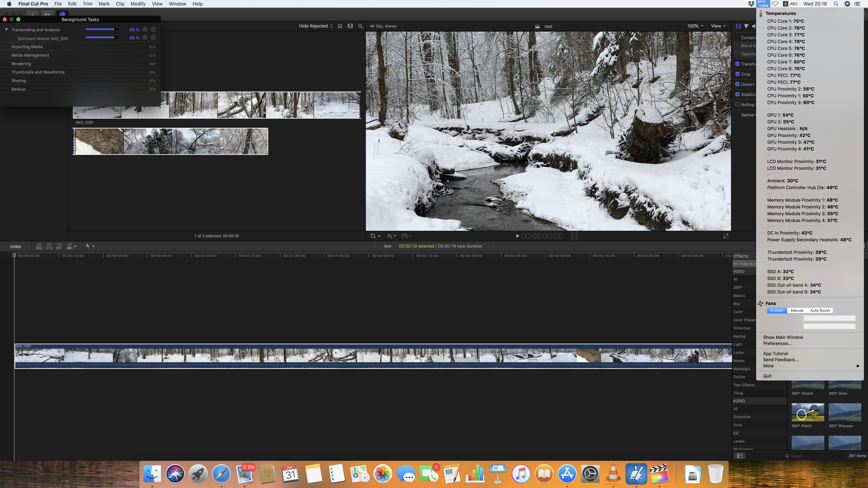Screen dimensions: 868x488
Task: Click the append clip to storyline icon
Action: (59, 246)
